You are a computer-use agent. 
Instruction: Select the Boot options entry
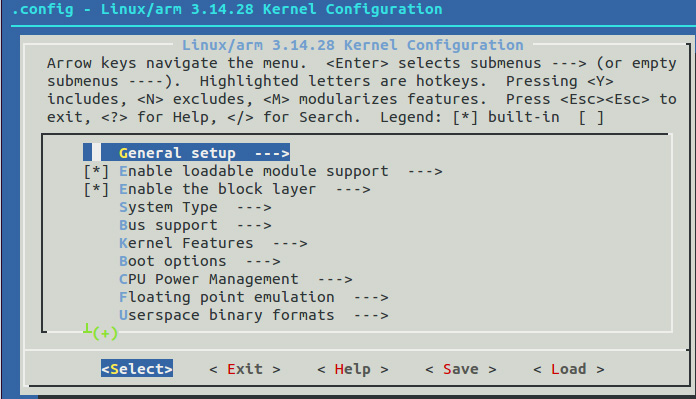[x=200, y=261]
